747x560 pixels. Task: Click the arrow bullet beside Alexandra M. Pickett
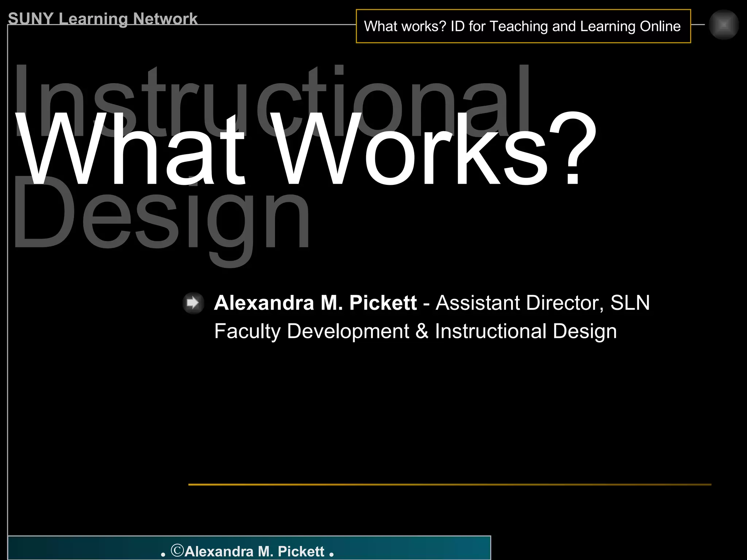click(x=193, y=303)
